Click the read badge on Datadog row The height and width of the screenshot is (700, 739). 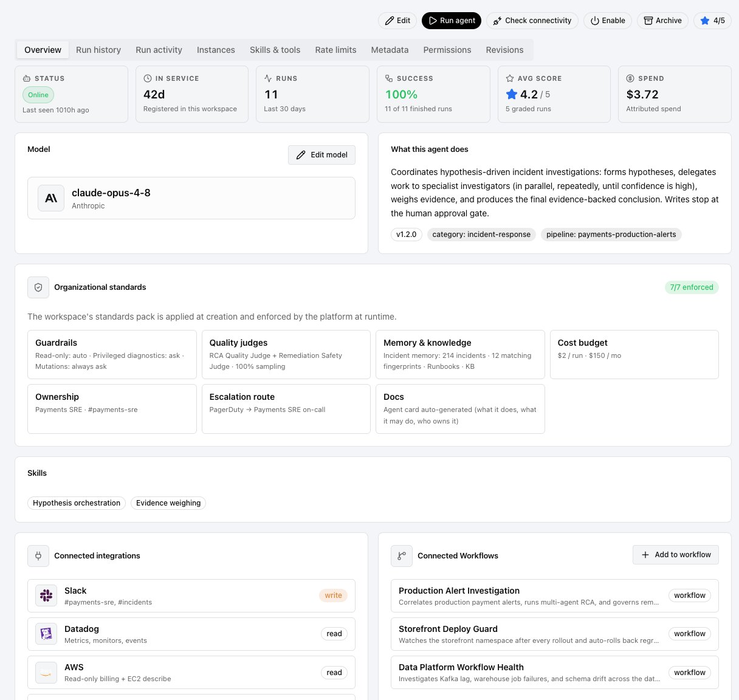pos(334,634)
